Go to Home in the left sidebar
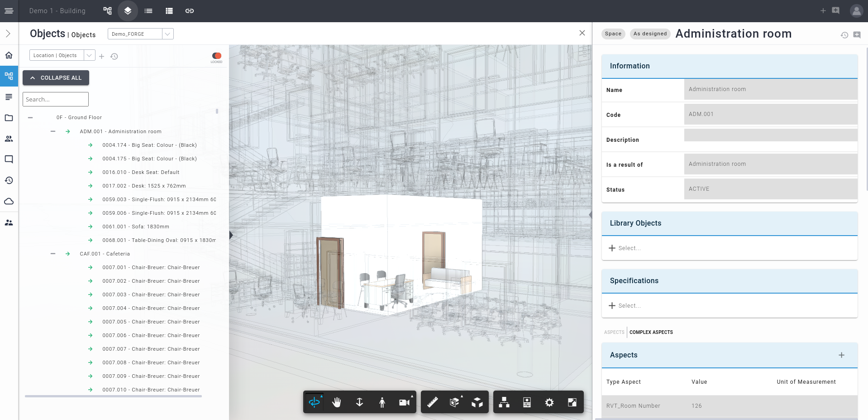The width and height of the screenshot is (868, 420). tap(9, 55)
